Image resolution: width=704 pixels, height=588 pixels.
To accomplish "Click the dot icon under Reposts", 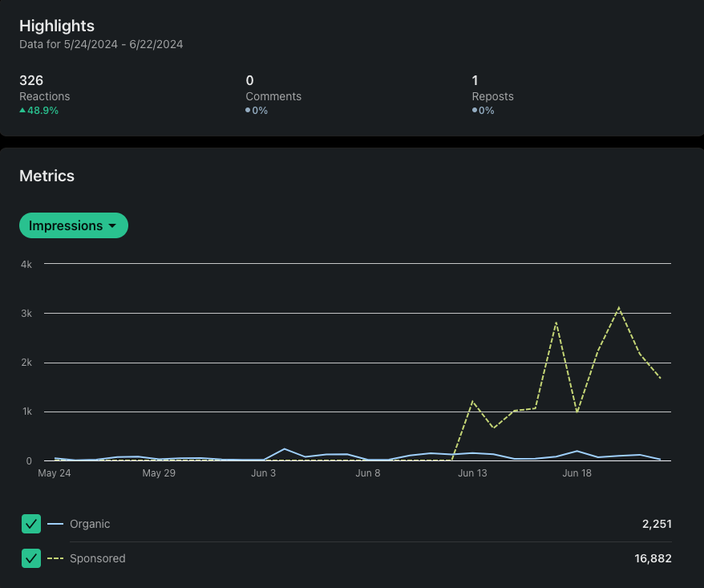I will tap(475, 111).
